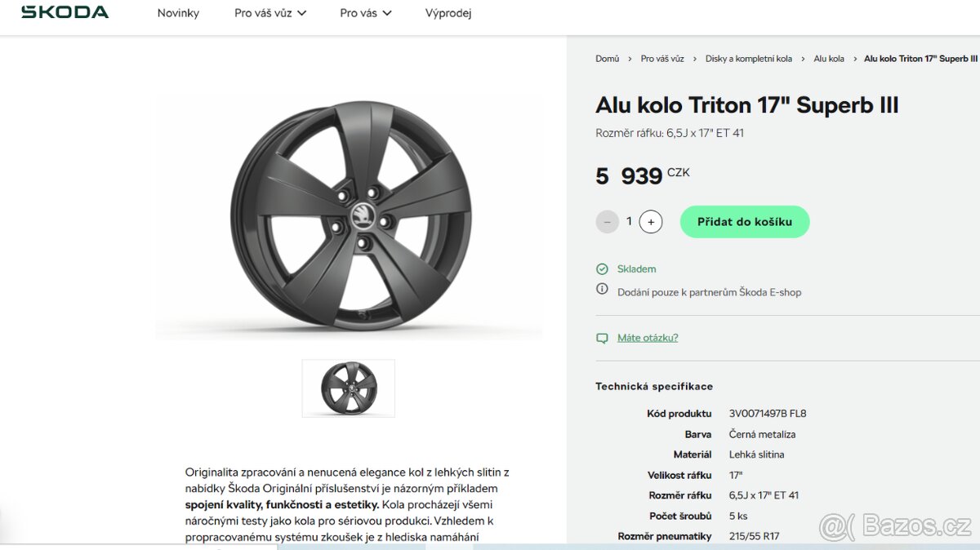The image size is (980, 550).
Task: Open Disky a kompletní kola breadcrumb link
Action: (x=749, y=58)
